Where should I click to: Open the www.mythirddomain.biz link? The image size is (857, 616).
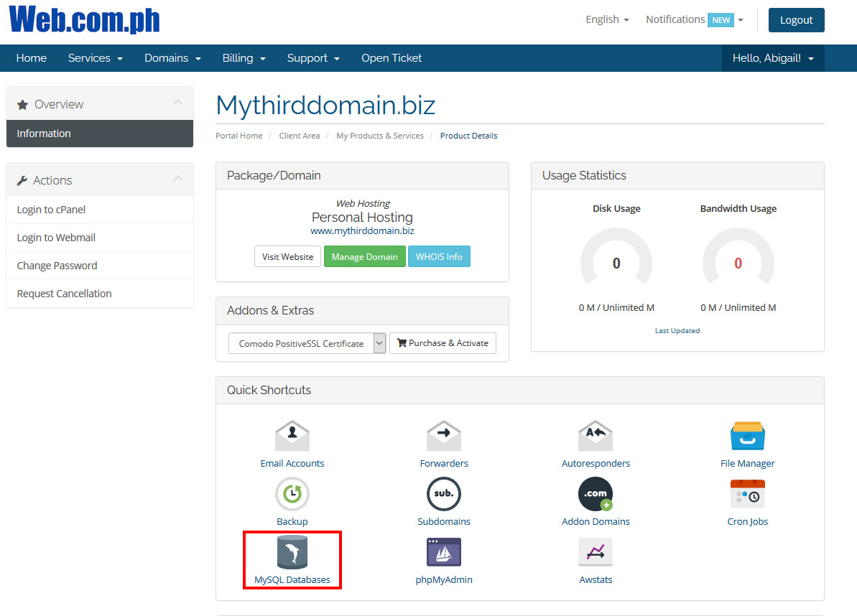(362, 231)
